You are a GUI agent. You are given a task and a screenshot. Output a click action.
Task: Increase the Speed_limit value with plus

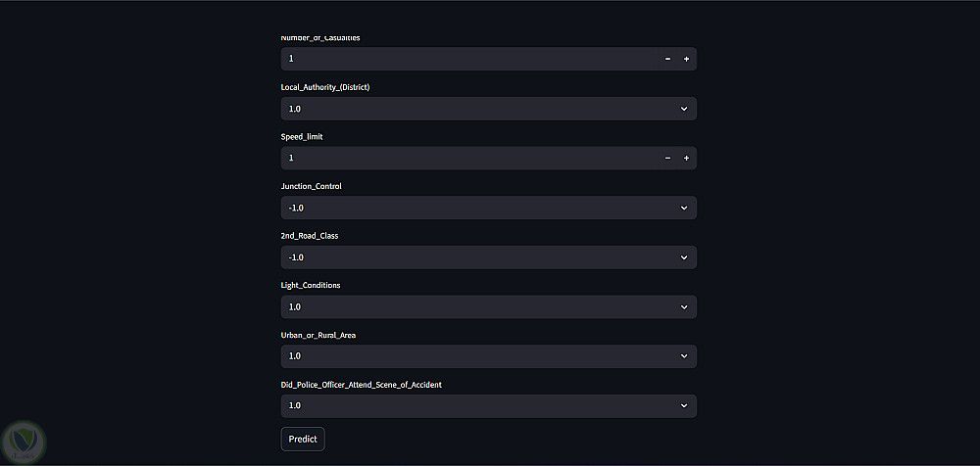coord(686,158)
